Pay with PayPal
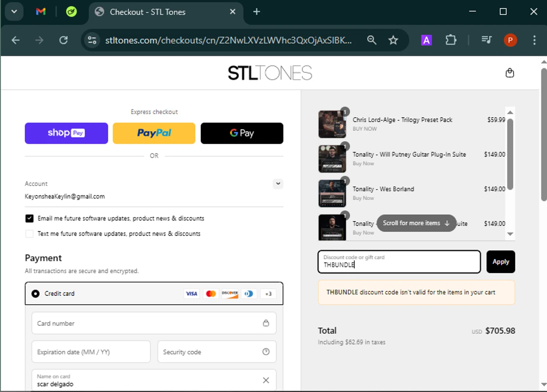 154,133
